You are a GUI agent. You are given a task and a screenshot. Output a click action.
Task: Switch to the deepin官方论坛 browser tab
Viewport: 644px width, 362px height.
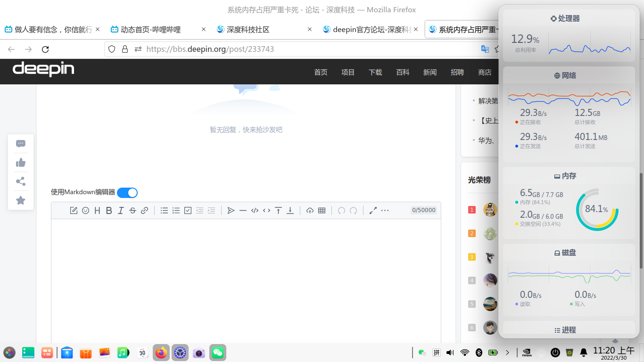click(x=367, y=29)
